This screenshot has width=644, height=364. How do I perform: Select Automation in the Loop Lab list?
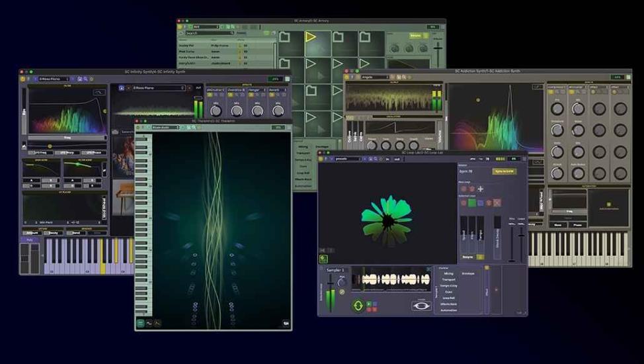(449, 310)
